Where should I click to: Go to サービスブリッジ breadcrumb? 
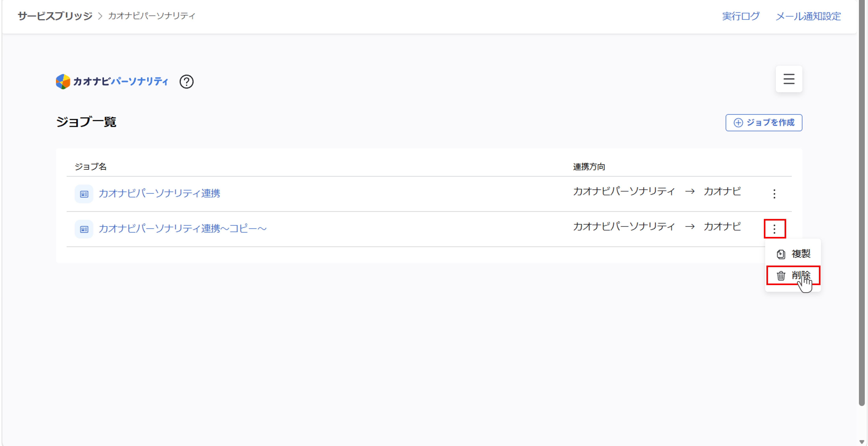coord(55,16)
